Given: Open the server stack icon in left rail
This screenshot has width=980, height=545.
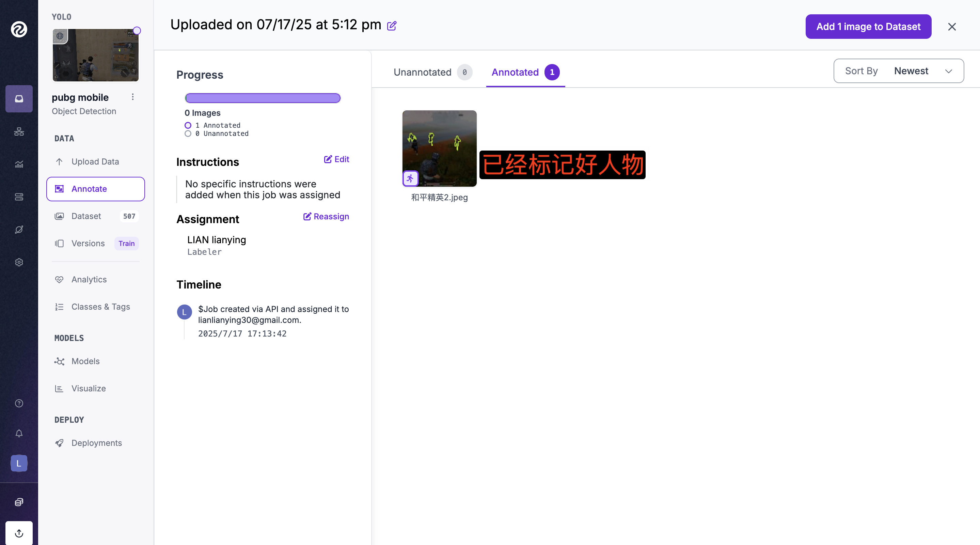Looking at the screenshot, I should click(x=19, y=197).
